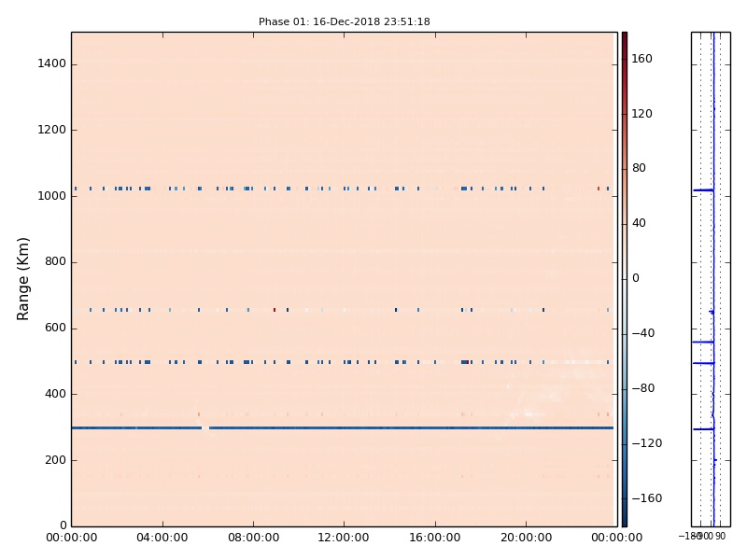
Task: Click the blue profile line in the side plot
Action: point(713,279)
